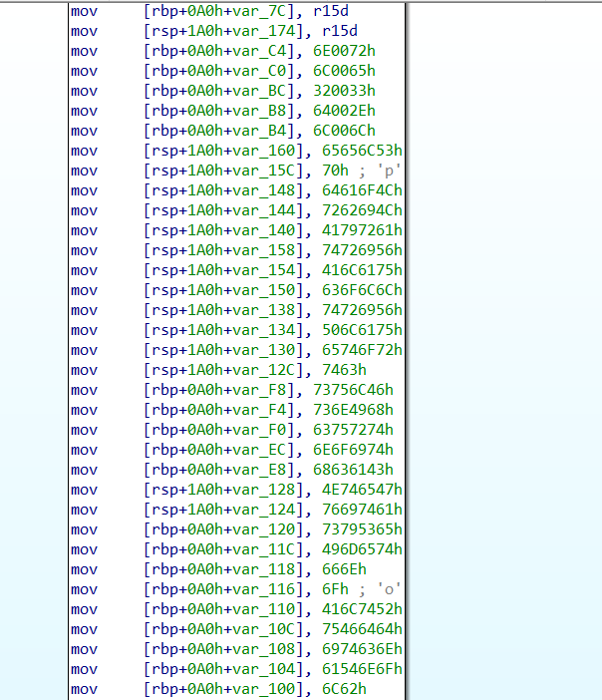
Task: Click the value 64616F4Ch
Action: [x=362, y=190]
